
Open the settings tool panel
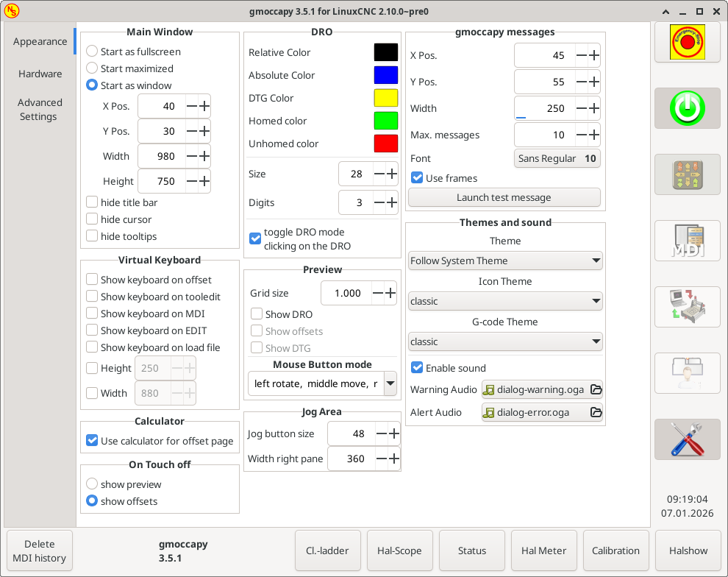click(687, 439)
